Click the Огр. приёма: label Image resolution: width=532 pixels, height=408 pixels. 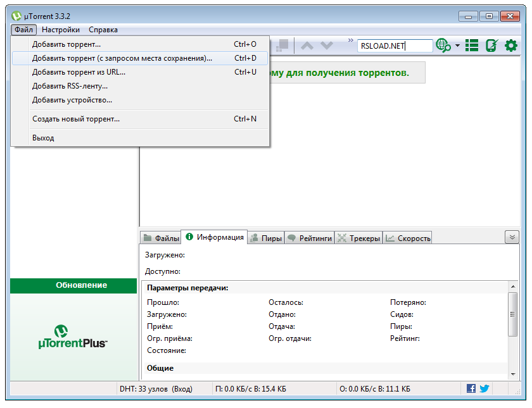pos(170,338)
